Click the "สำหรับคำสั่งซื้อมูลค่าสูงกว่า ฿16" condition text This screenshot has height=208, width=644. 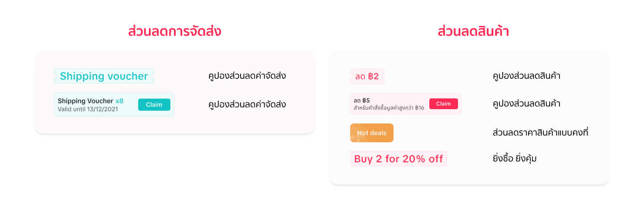tap(389, 108)
